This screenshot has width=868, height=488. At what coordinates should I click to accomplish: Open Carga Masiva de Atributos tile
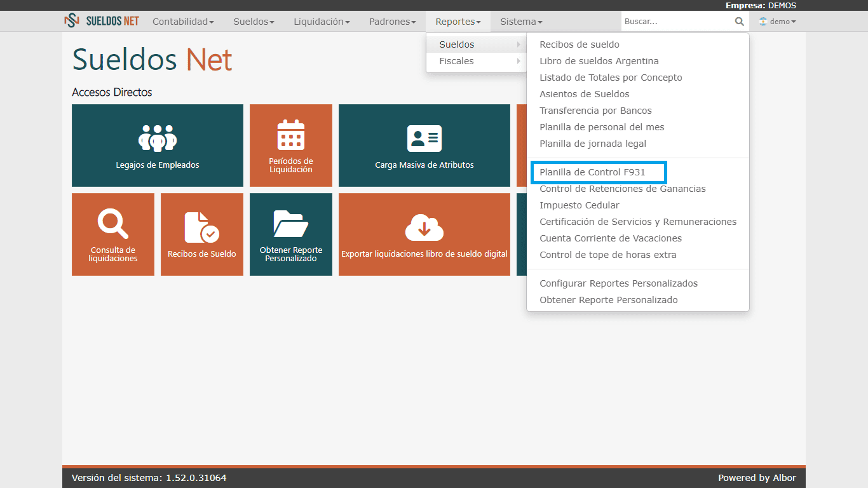click(424, 146)
